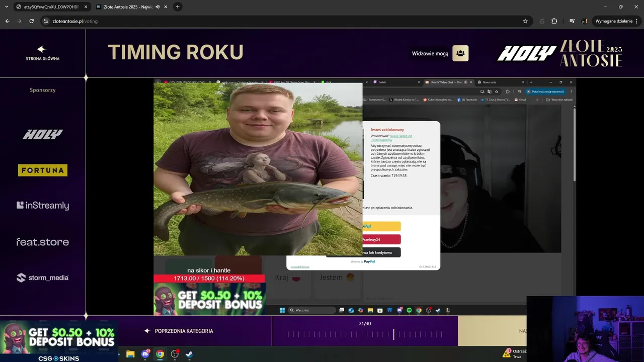Select the Nowa karta tab in video

pyautogui.click(x=501, y=82)
